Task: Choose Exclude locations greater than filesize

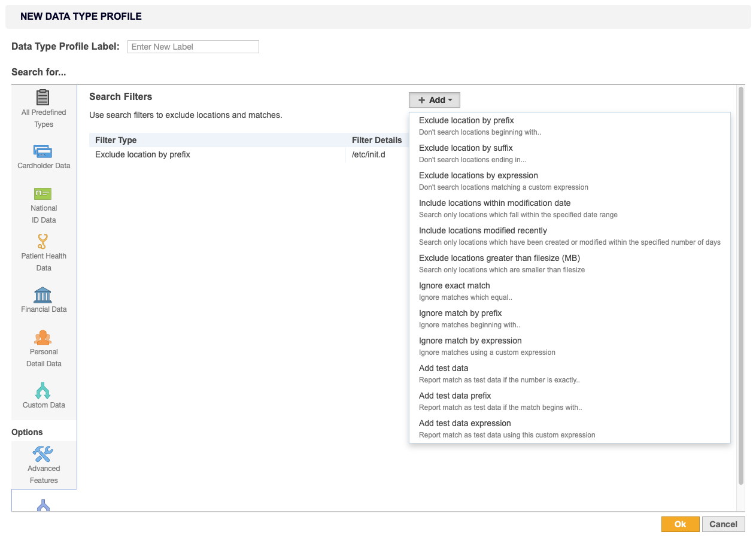Action: tap(500, 258)
